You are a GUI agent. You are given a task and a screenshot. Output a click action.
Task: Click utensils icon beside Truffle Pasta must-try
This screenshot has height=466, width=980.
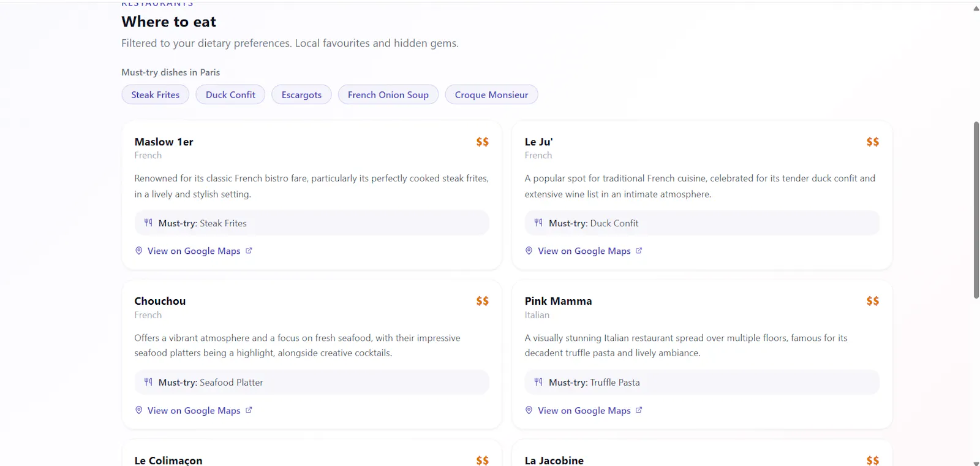538,382
